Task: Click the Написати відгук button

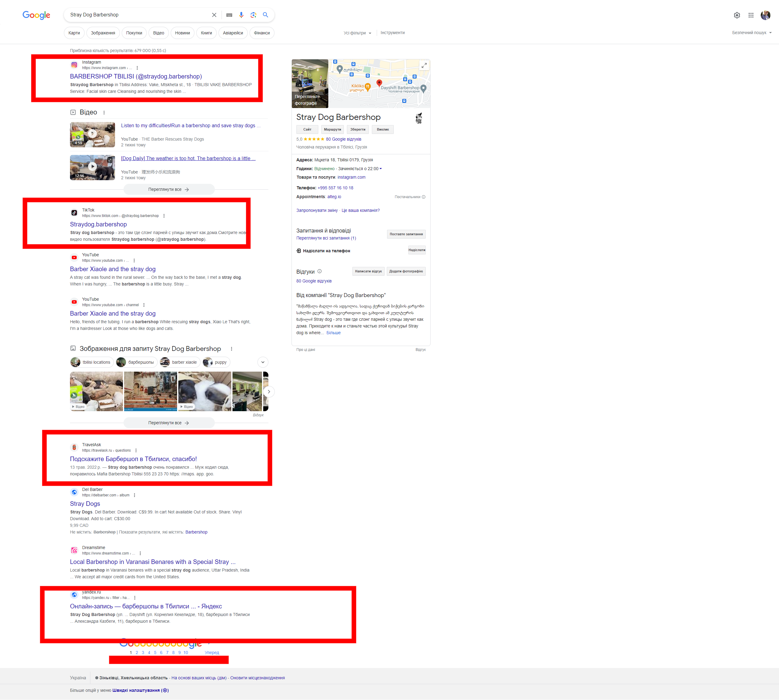Action: coord(368,271)
